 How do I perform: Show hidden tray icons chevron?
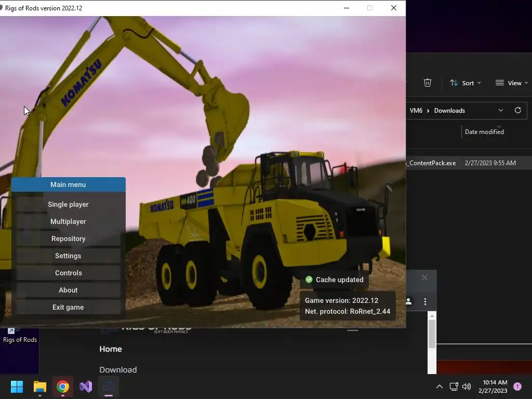440,387
